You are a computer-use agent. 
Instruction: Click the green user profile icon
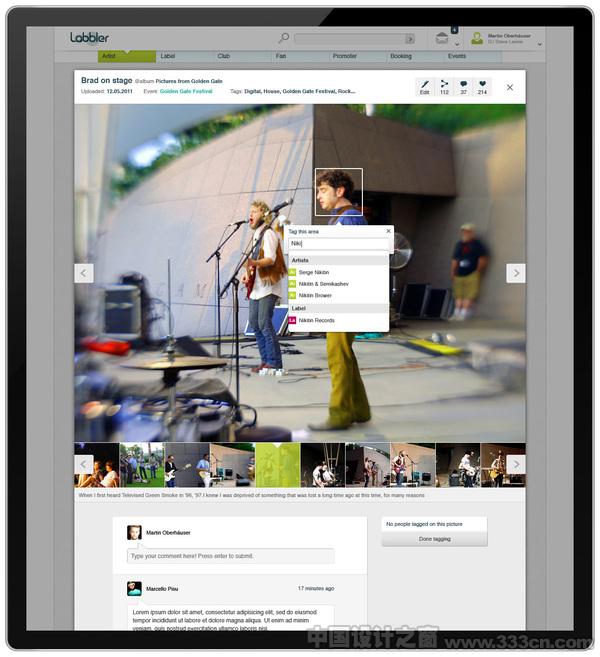[x=477, y=38]
